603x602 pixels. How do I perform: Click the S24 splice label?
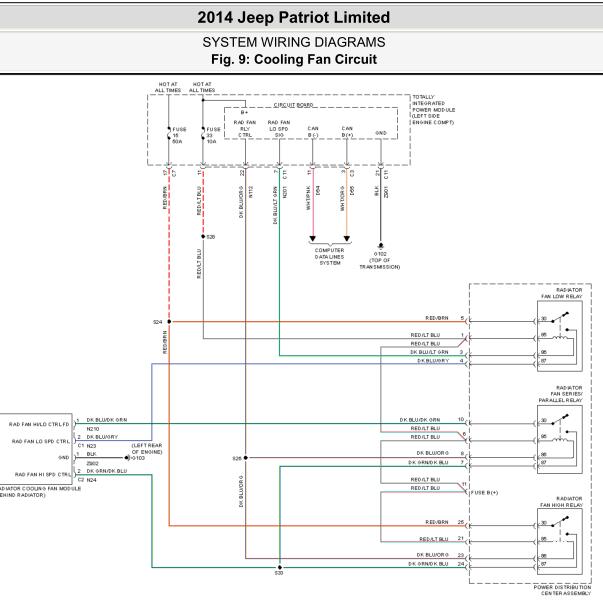point(157,322)
